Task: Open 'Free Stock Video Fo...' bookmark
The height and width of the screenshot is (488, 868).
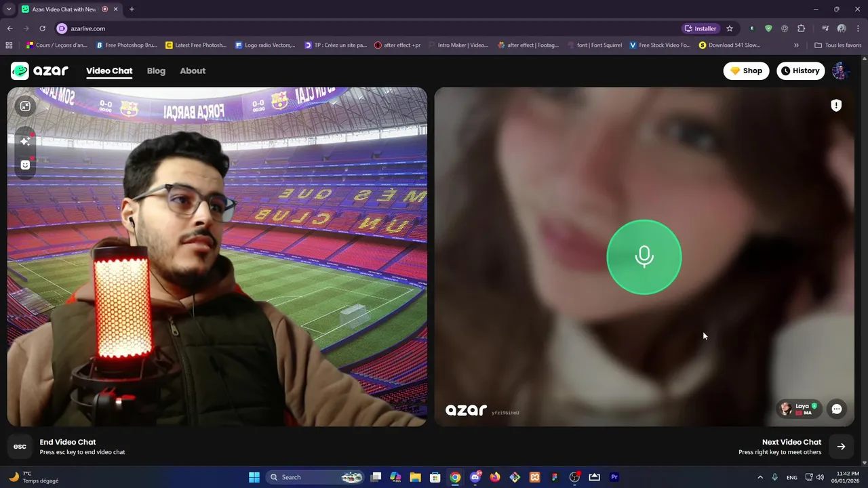Action: tap(660, 45)
